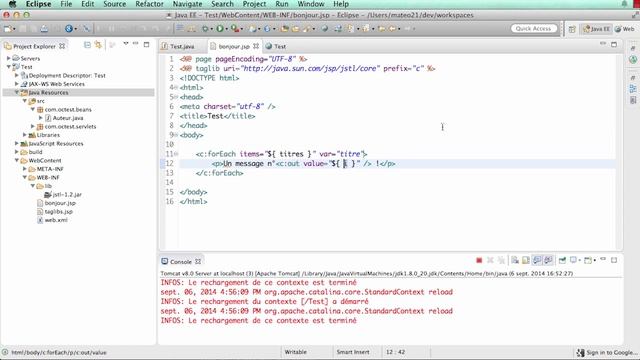Collapse all in Project Explorer
The height and width of the screenshot is (360, 640).
[87, 45]
